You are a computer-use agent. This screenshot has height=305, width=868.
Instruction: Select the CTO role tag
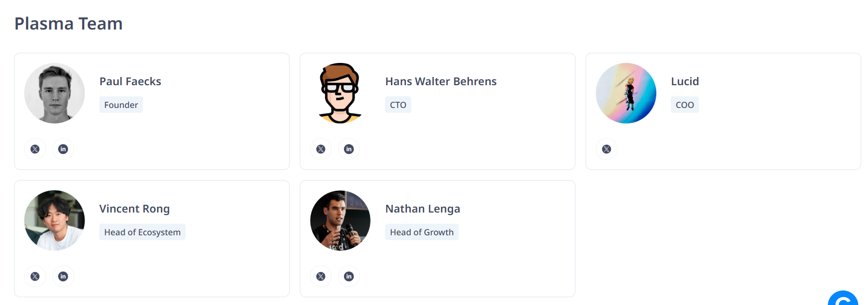(398, 105)
